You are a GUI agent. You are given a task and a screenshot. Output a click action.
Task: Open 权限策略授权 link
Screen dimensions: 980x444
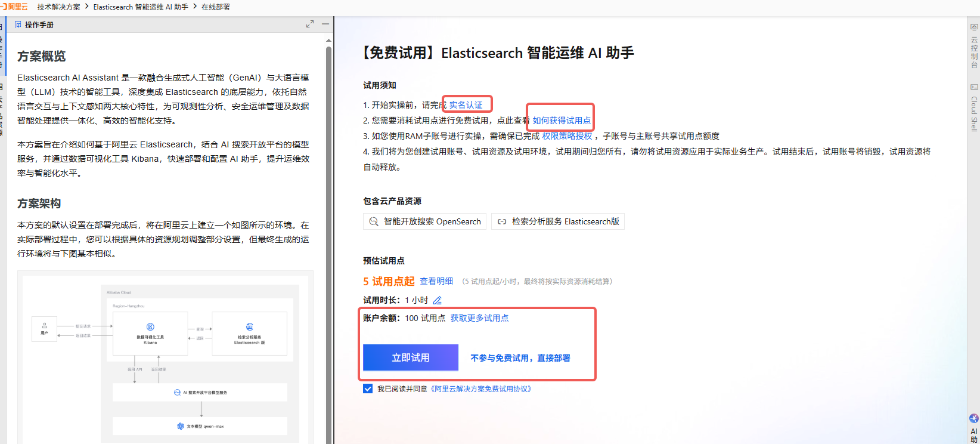pos(567,136)
